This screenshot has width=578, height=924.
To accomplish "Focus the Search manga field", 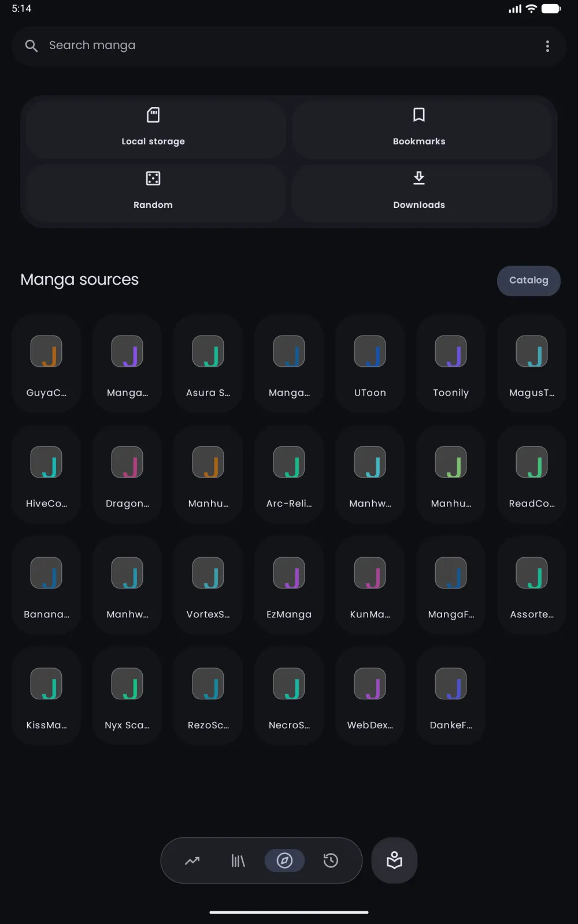I will point(289,46).
